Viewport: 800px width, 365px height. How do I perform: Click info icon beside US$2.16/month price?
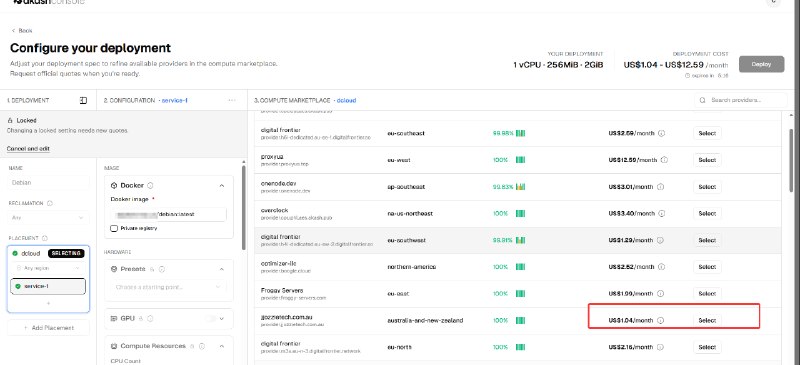(661, 347)
